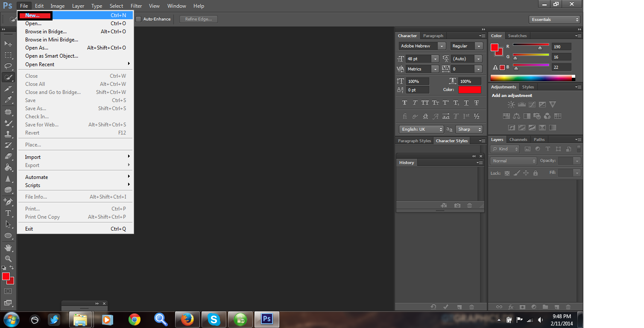Toggle pixel layer filter icon in Layers
Image resolution: width=644 pixels, height=328 pixels.
click(x=527, y=149)
